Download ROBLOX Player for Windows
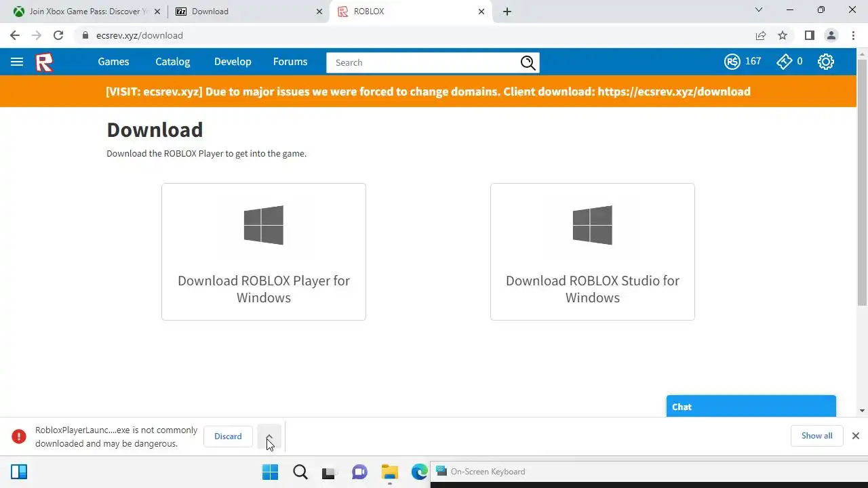 [264, 251]
